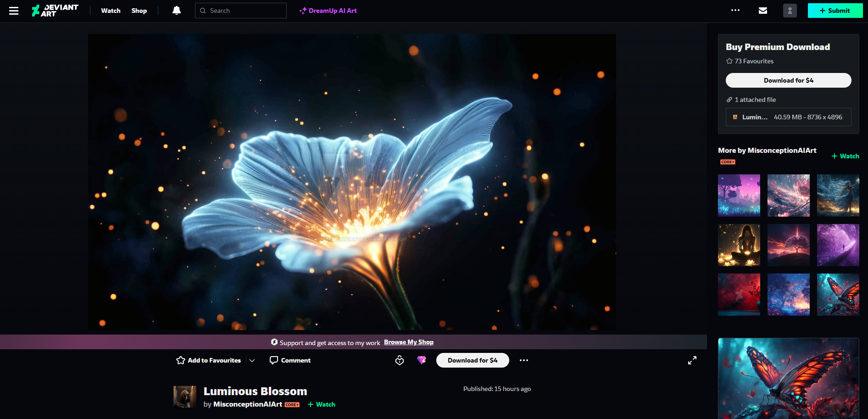Image resolution: width=868 pixels, height=419 pixels.
Task: Open the attached Lumin... file entry
Action: 788,117
